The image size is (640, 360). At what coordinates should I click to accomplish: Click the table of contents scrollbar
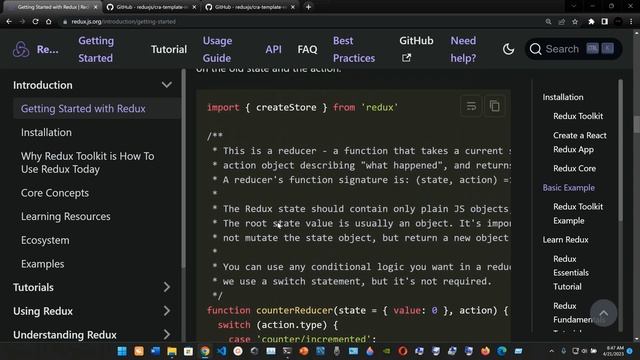(x=620, y=150)
